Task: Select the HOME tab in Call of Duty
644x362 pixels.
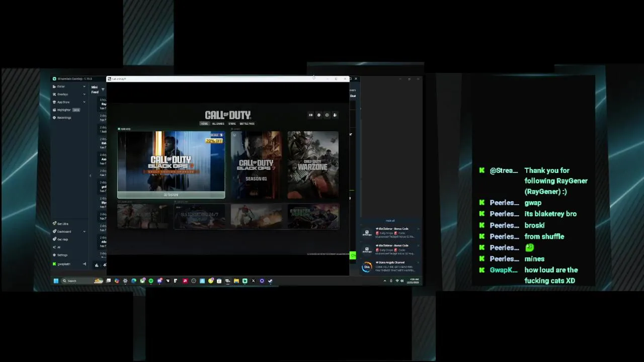Action: click(204, 124)
